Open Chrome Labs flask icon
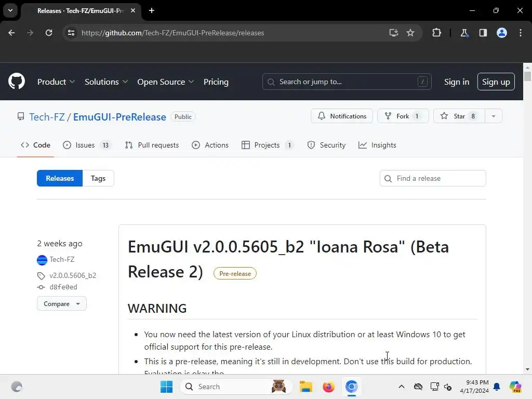This screenshot has width=532, height=399. (464, 33)
